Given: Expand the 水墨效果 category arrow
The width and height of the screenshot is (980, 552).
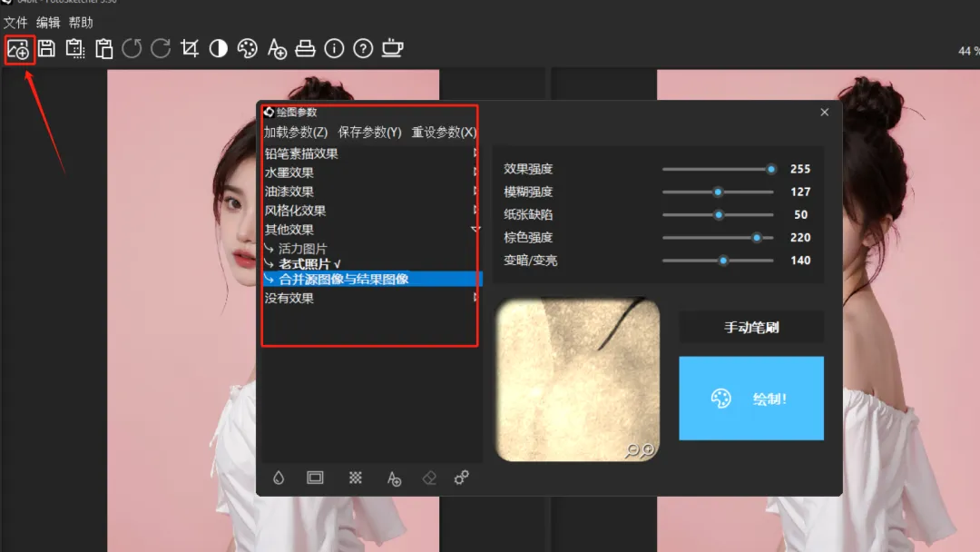Looking at the screenshot, I should [x=475, y=172].
